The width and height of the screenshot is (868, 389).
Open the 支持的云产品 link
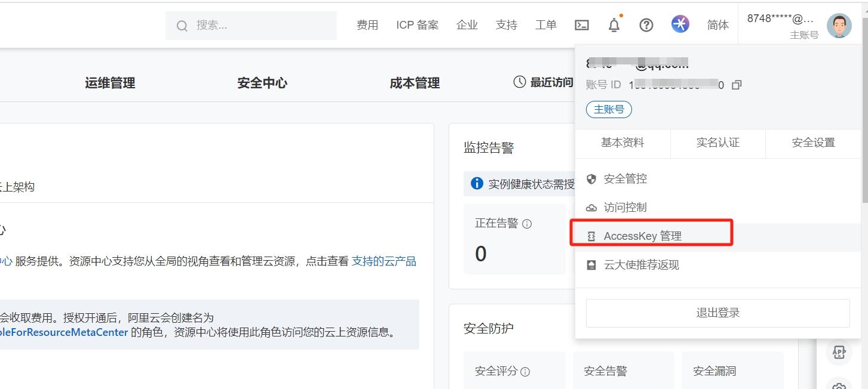tap(384, 261)
